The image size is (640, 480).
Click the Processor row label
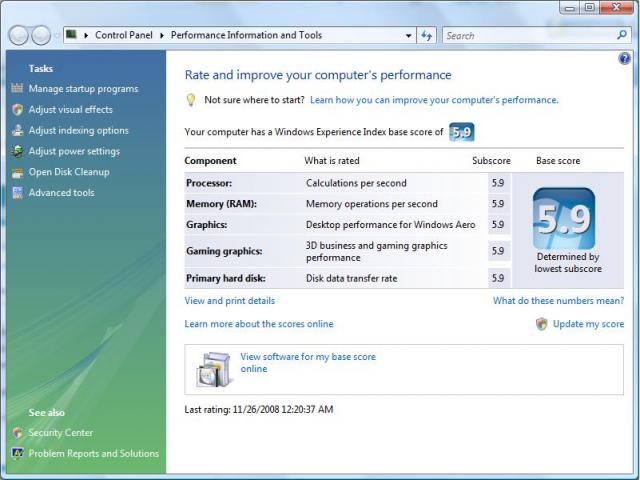coord(209,183)
